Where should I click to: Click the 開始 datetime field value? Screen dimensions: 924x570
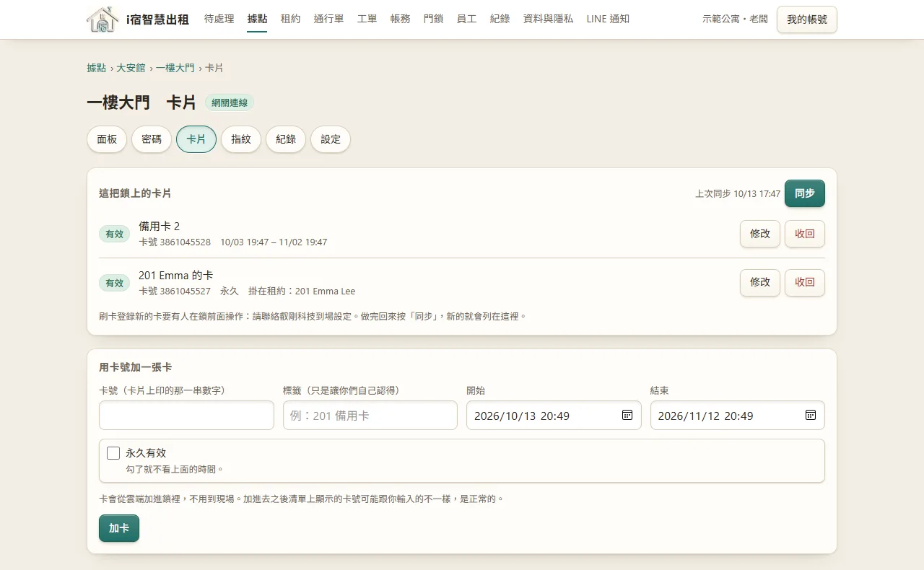522,416
